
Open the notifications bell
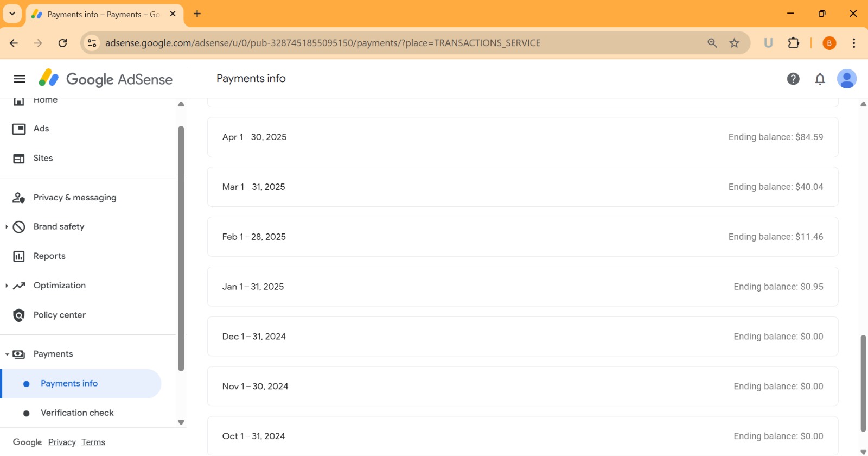pyautogui.click(x=820, y=79)
